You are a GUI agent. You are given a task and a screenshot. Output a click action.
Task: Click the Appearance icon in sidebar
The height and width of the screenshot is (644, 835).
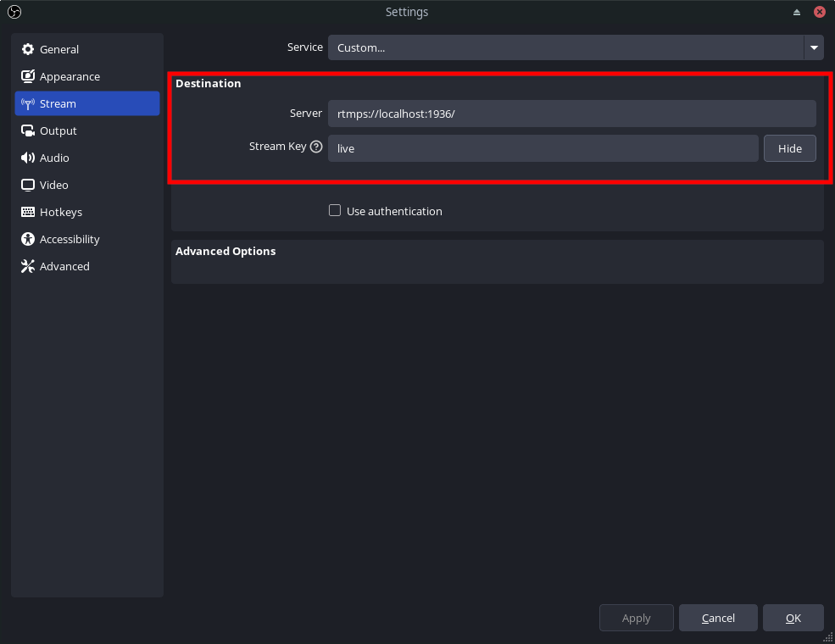[x=28, y=76]
